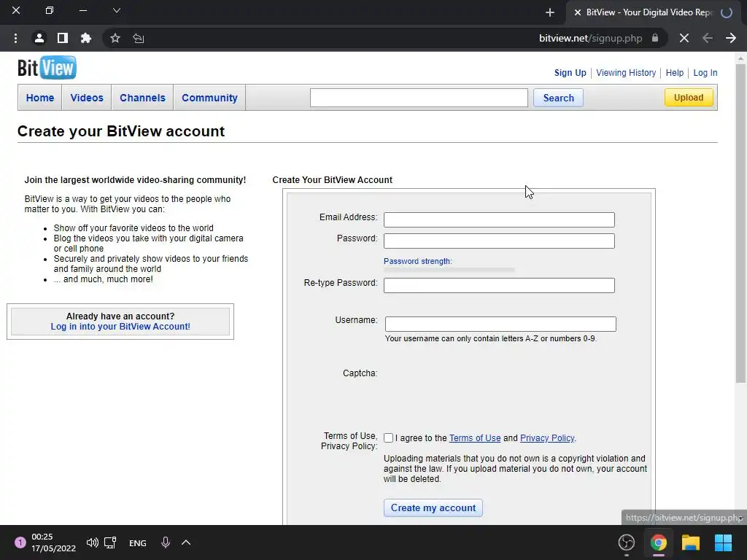Open Help link at top
Screen dimensions: 747x560
click(675, 73)
